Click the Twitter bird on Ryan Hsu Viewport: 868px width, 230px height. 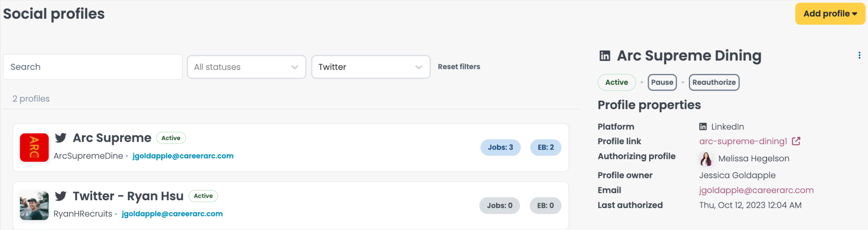pos(61,196)
